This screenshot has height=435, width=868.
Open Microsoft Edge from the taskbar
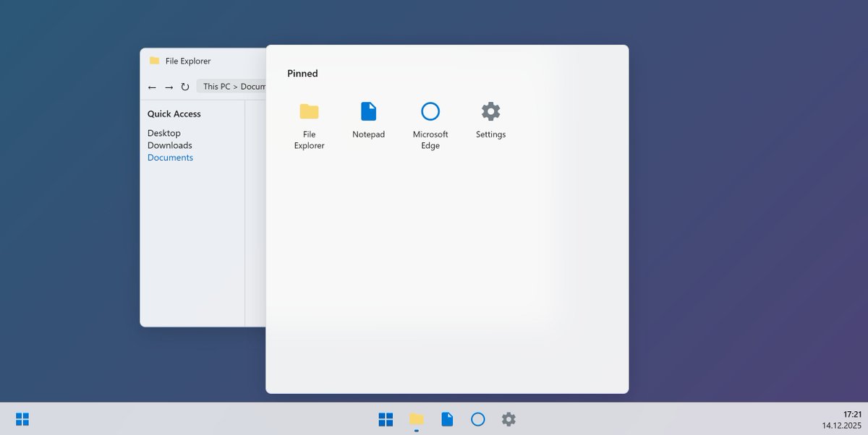click(x=477, y=419)
